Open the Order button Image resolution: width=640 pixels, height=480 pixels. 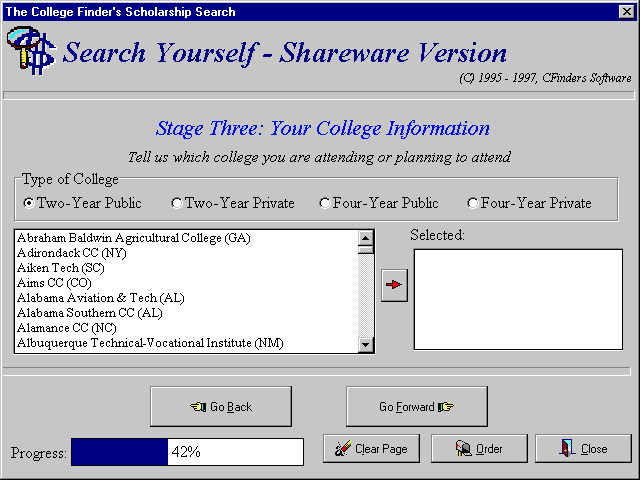pos(479,449)
